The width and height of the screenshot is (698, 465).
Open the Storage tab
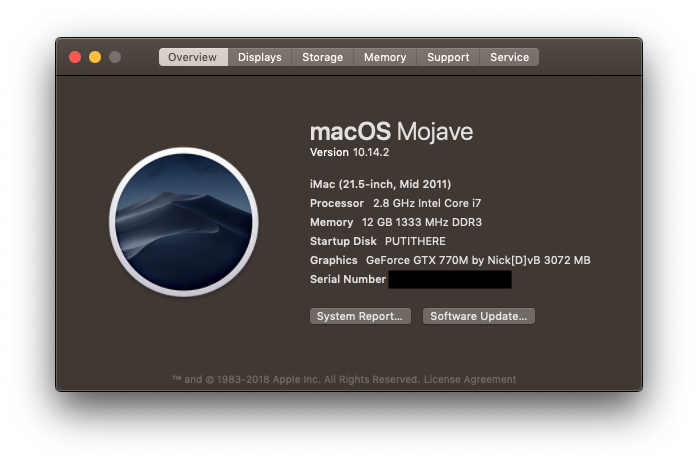[322, 57]
